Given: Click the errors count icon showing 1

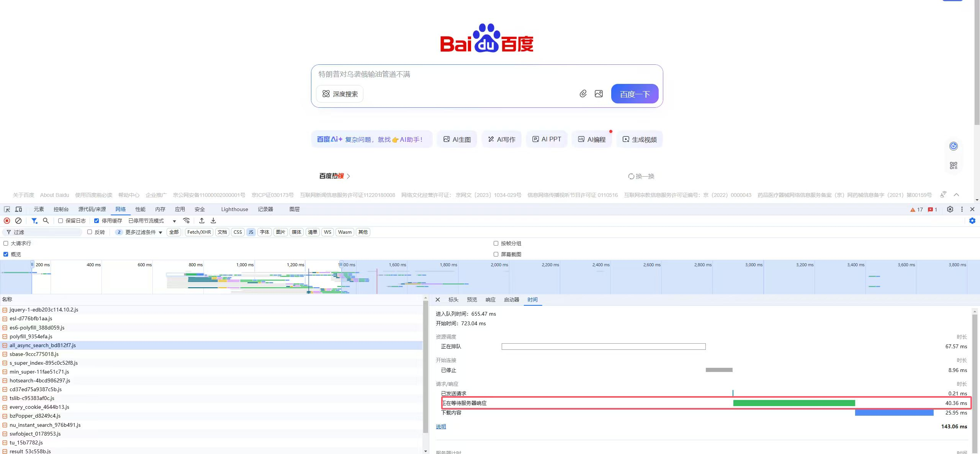Looking at the screenshot, I should [933, 210].
